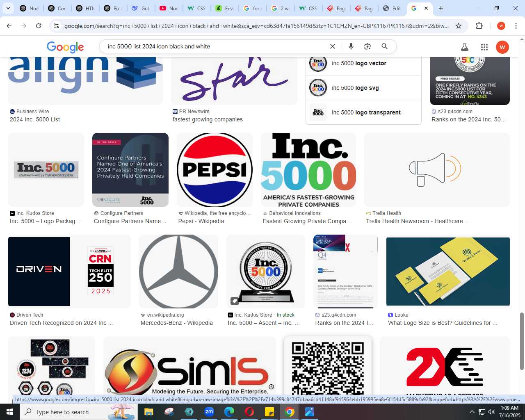Open PR Newswire 'fastest-growing companies' link
The image size is (525, 420).
pos(208,119)
